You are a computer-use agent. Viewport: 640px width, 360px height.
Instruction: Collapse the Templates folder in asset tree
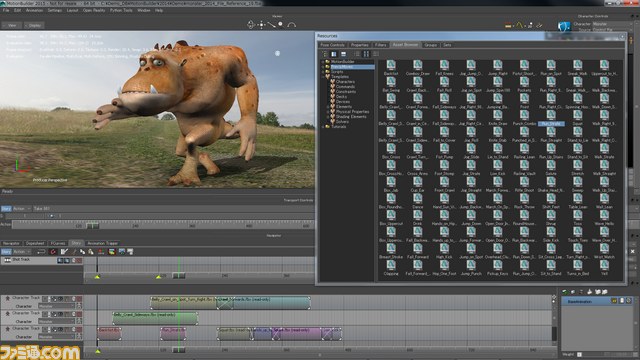pos(323,77)
